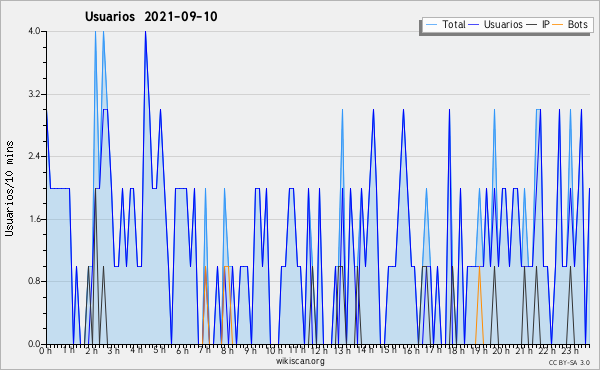This screenshot has height=370, width=600.
Task: Click the 0.0 y-axis value
Action: coord(34,344)
